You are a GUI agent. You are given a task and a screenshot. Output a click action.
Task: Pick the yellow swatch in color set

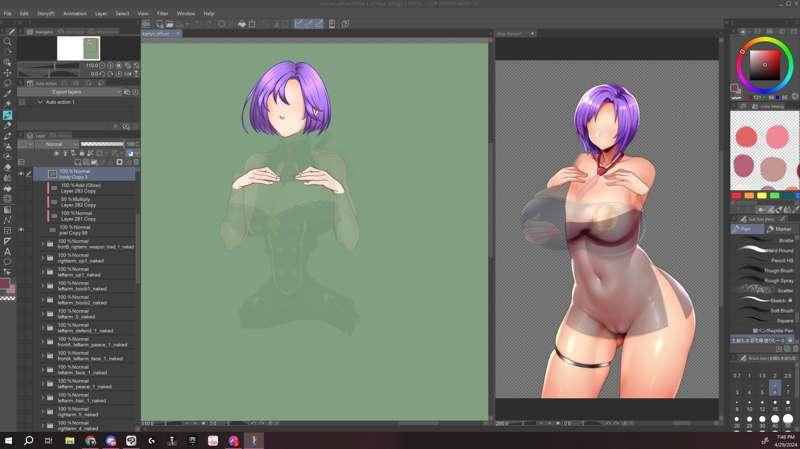point(762,196)
